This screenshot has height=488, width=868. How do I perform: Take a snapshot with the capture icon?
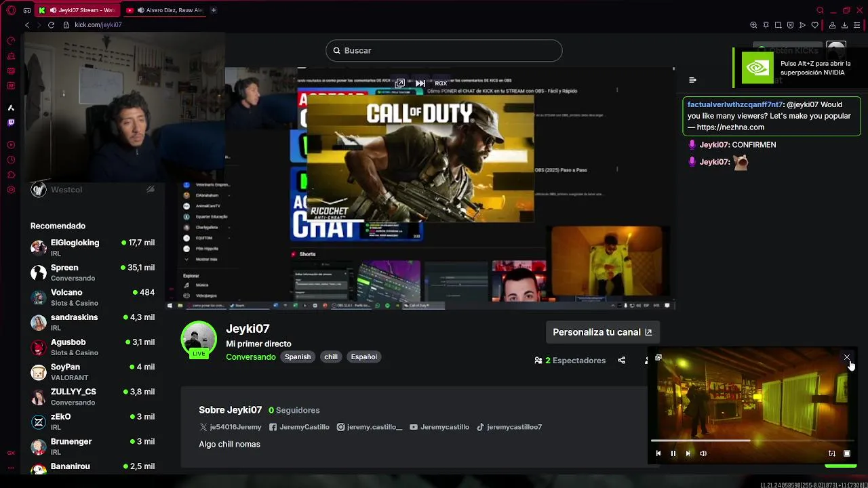tap(778, 25)
